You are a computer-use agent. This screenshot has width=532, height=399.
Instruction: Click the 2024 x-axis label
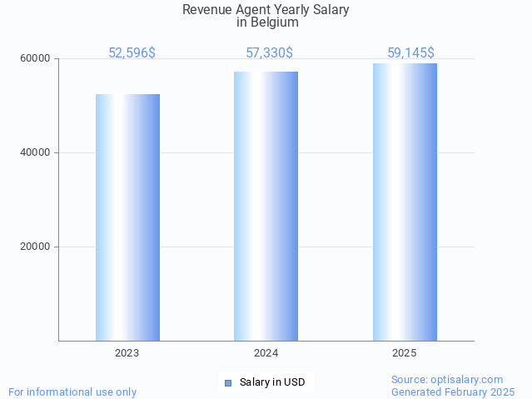point(266,353)
